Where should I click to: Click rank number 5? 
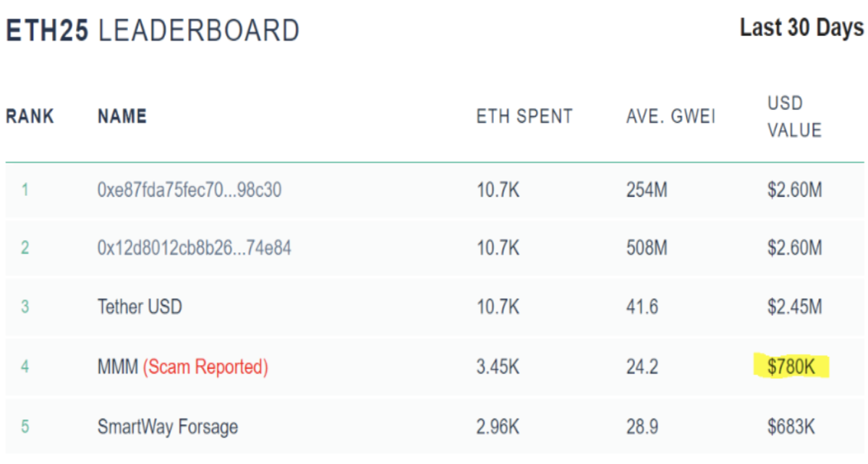(x=25, y=426)
